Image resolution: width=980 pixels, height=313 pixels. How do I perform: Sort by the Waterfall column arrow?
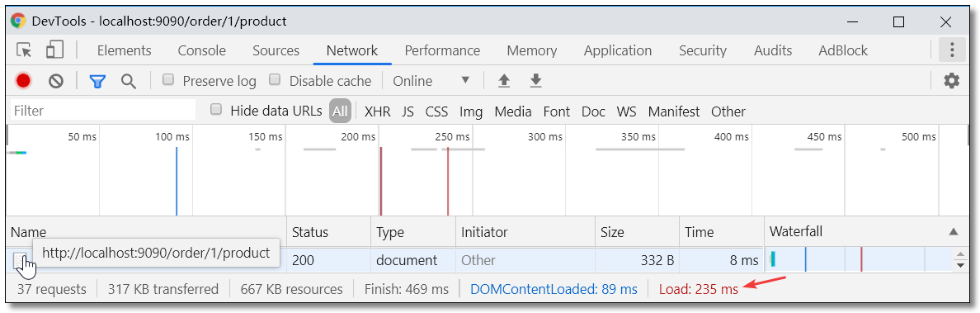pos(953,231)
